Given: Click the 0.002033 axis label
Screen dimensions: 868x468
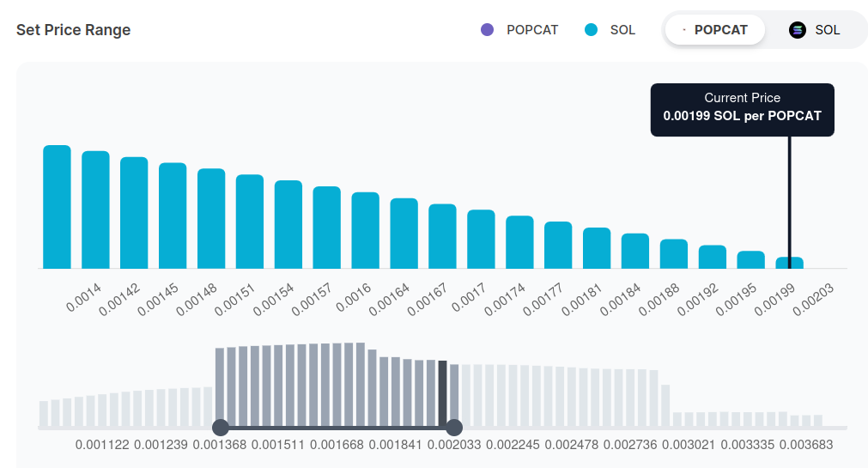Looking at the screenshot, I should pos(454,445).
